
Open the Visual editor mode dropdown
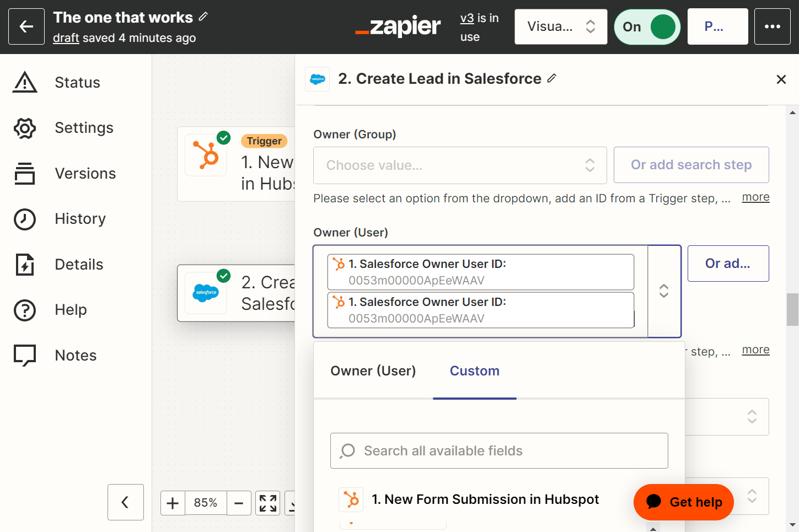tap(561, 26)
